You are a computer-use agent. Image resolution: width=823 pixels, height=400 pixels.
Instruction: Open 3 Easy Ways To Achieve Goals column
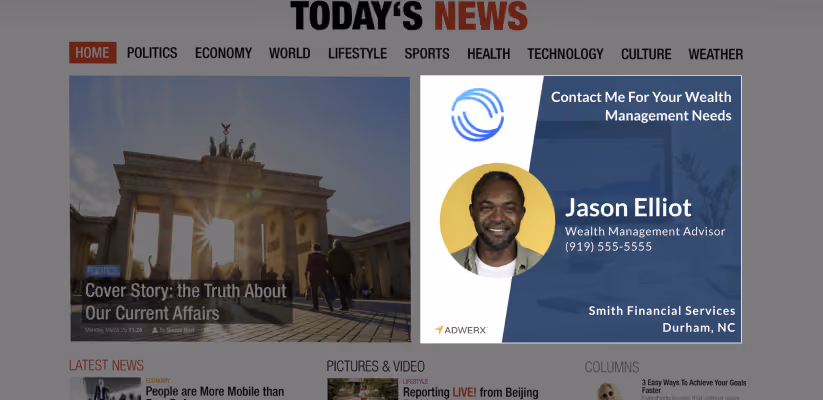(693, 386)
